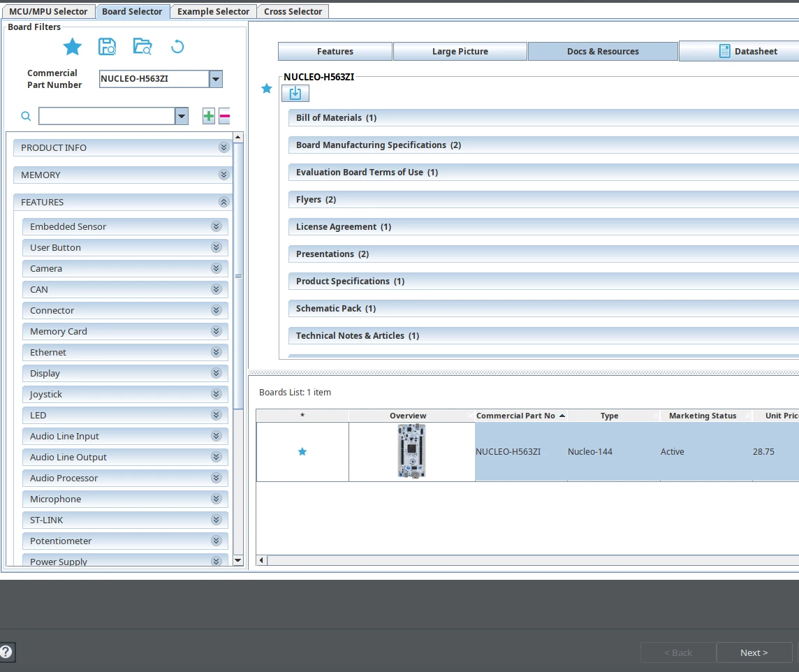Open the Datasheet button
This screenshot has height=672, width=799.
tap(748, 51)
